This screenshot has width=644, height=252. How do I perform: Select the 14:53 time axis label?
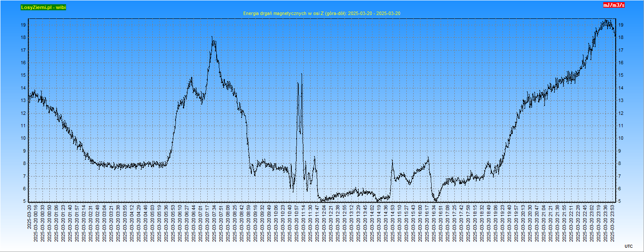(393, 223)
